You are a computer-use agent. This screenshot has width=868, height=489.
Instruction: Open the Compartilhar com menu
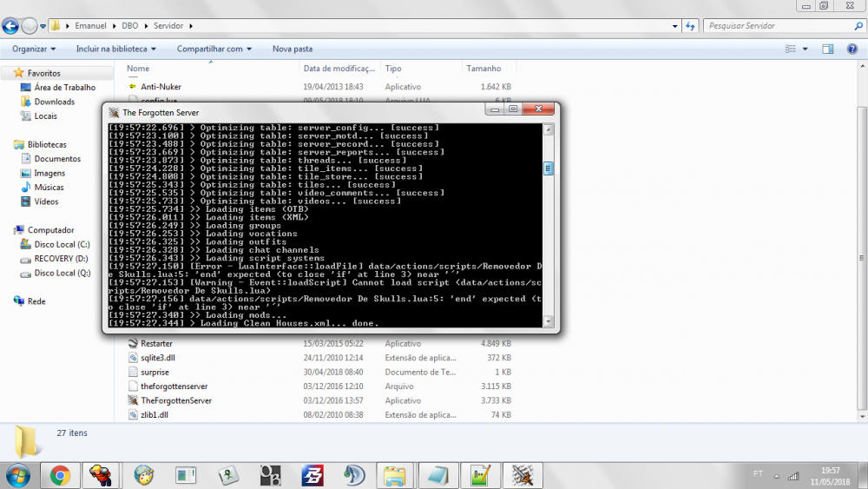[x=214, y=49]
